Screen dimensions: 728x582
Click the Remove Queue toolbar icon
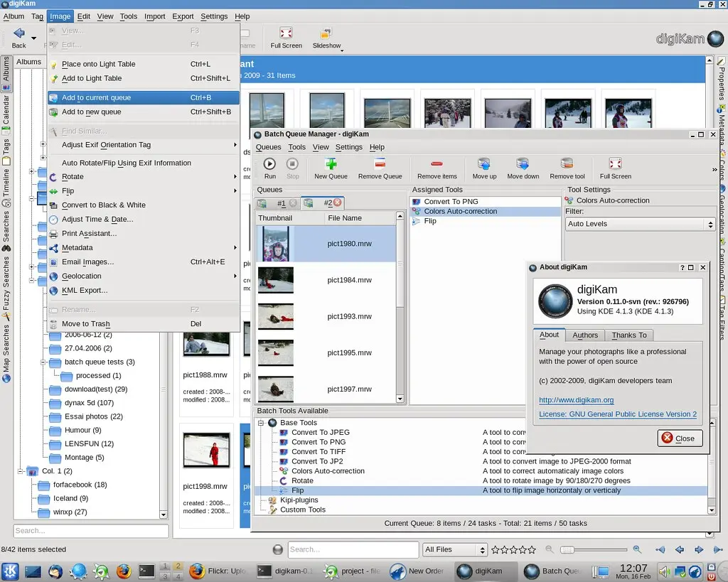(380, 164)
